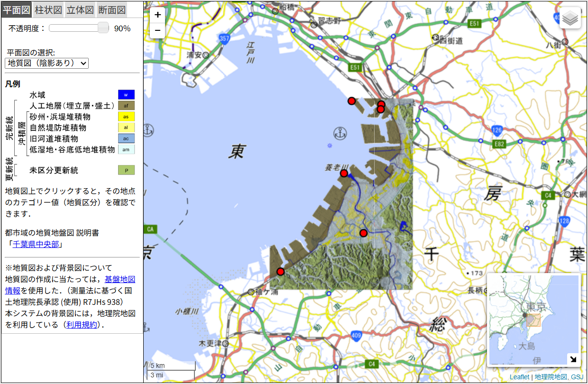This screenshot has width=588, height=384.
Task: Click the topmost red marker by the coast
Action: coord(352,101)
